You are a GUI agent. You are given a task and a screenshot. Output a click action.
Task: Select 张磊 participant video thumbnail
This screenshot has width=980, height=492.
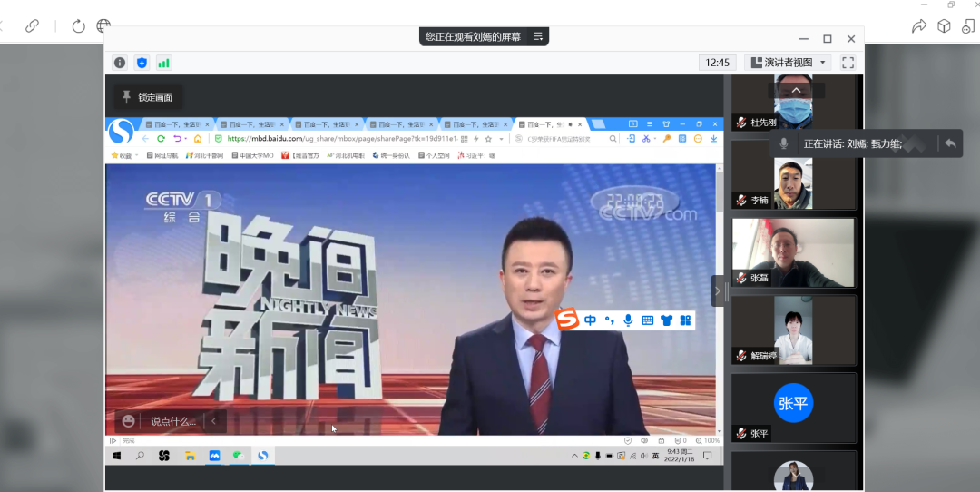793,252
